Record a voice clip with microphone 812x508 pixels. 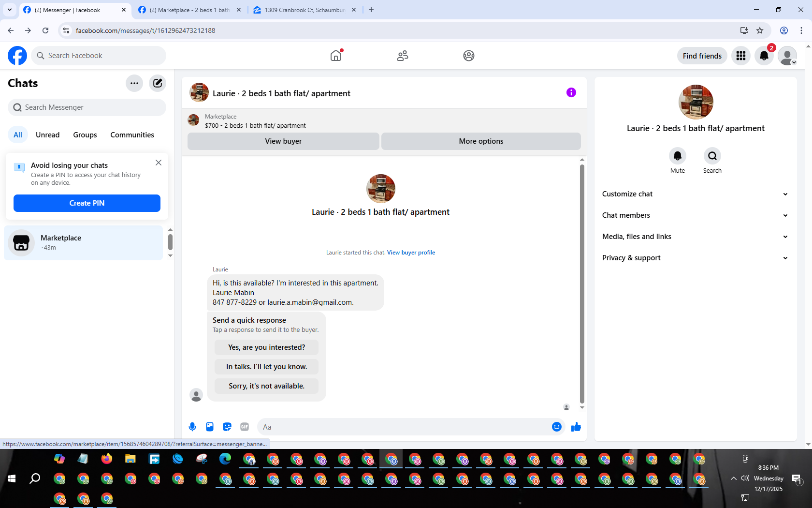click(192, 427)
